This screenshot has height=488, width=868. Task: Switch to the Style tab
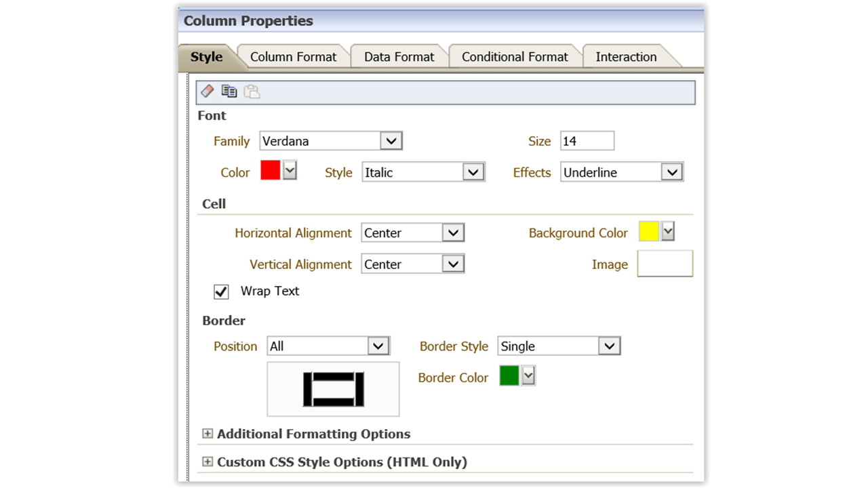pos(206,57)
